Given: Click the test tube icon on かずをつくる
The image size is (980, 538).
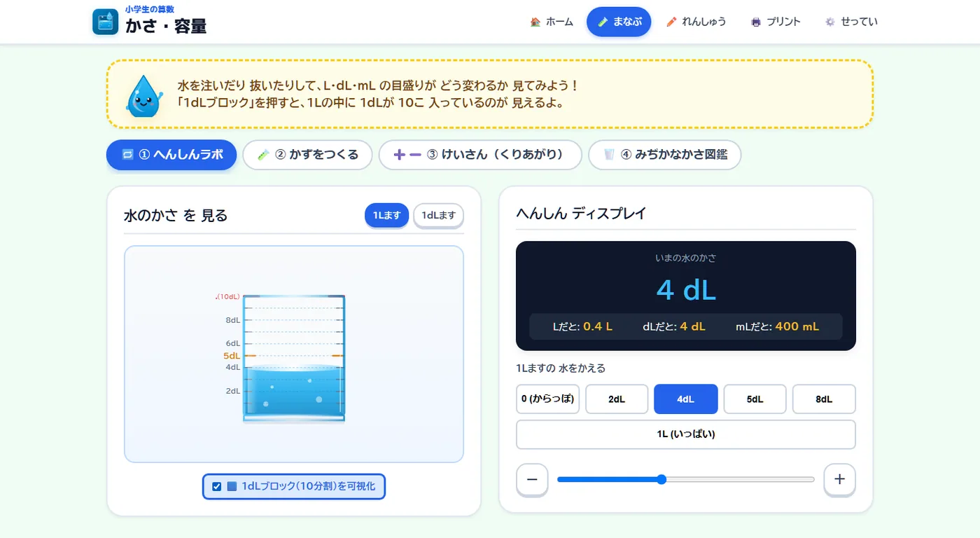Looking at the screenshot, I should tap(263, 155).
